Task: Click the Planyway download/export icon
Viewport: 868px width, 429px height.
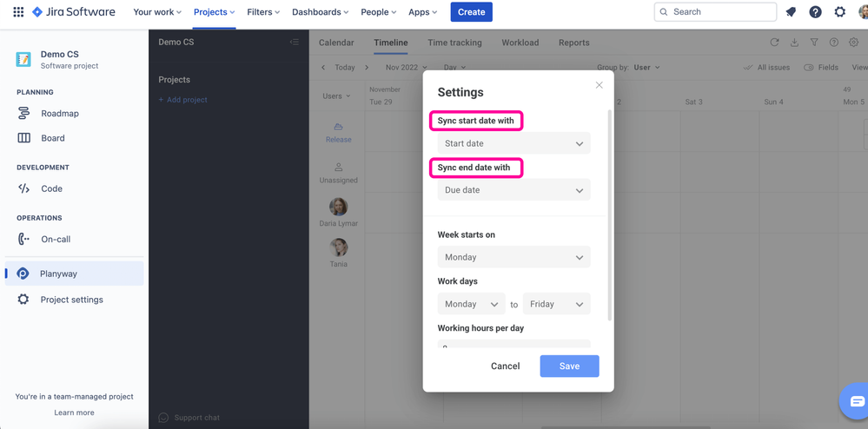Action: coord(794,42)
